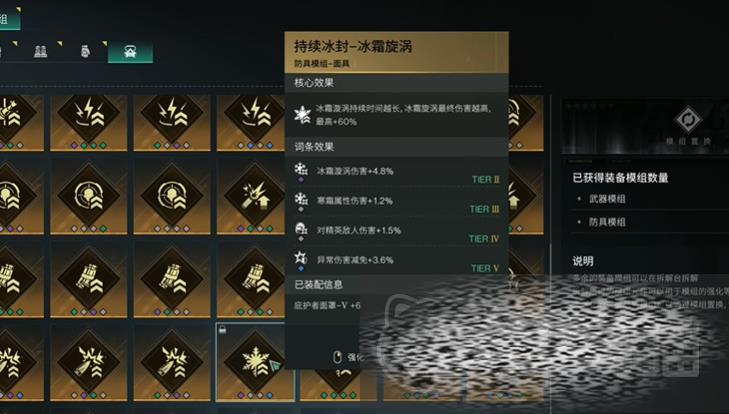This screenshot has width=729, height=414.
Task: Click the 防具模组 armor module entry
Action: (607, 222)
